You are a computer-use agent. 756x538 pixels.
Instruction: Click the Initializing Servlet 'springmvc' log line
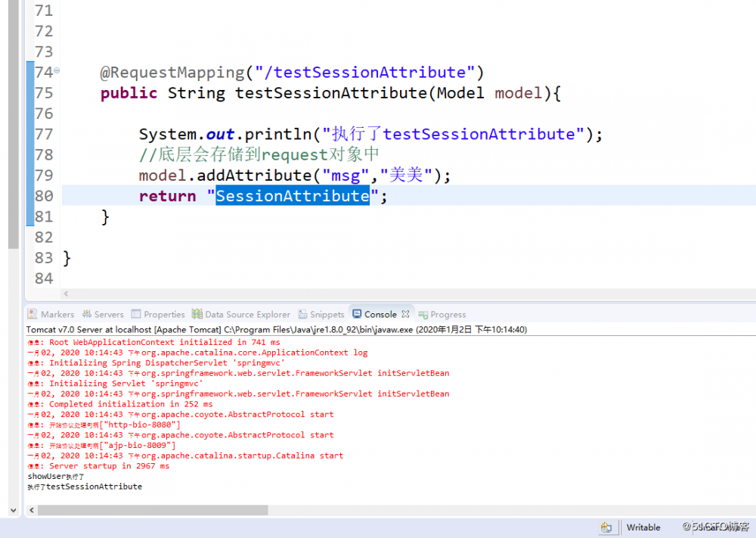pos(115,384)
